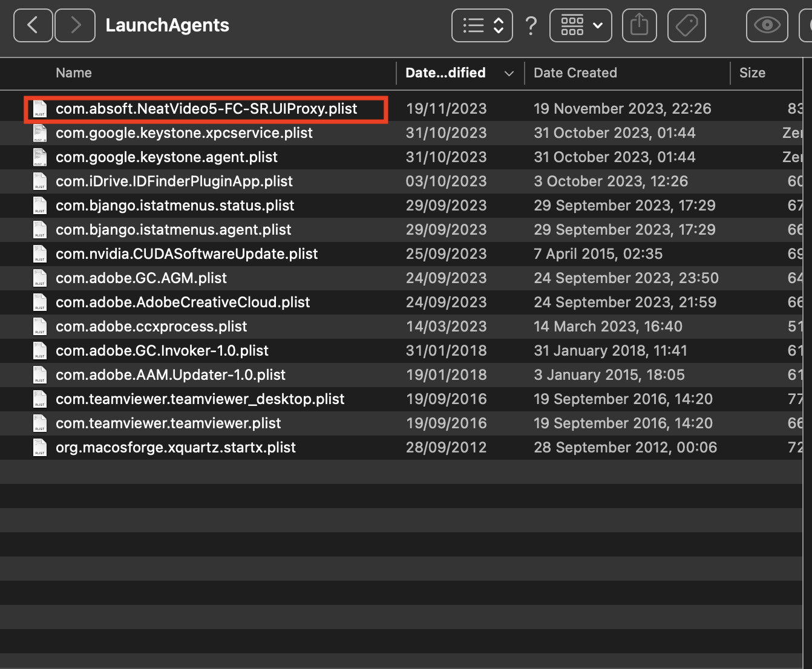Click the file name com.nvidia.CUDASoftwareUpdate.plist

[x=186, y=254]
